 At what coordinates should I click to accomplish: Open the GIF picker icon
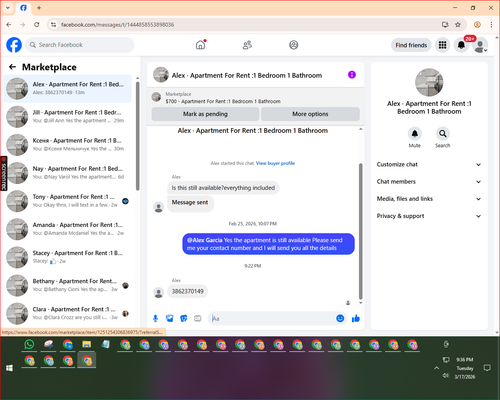click(198, 319)
